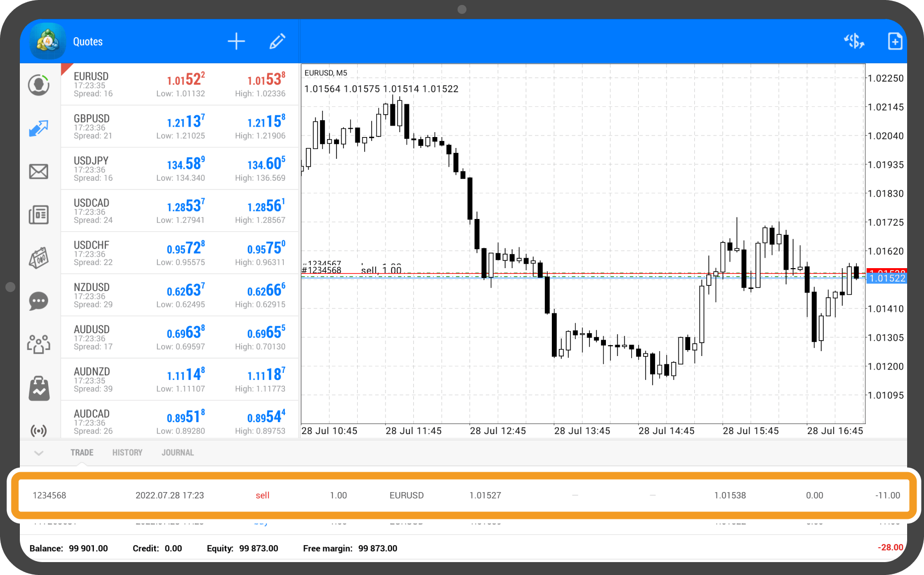Select the TRADE tab
The height and width of the screenshot is (575, 924).
coord(82,453)
